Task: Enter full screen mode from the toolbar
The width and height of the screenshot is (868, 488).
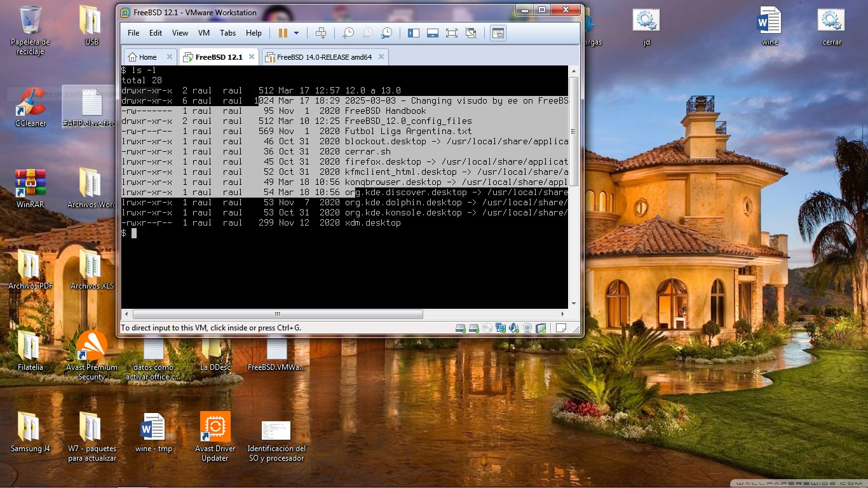Action: (452, 33)
